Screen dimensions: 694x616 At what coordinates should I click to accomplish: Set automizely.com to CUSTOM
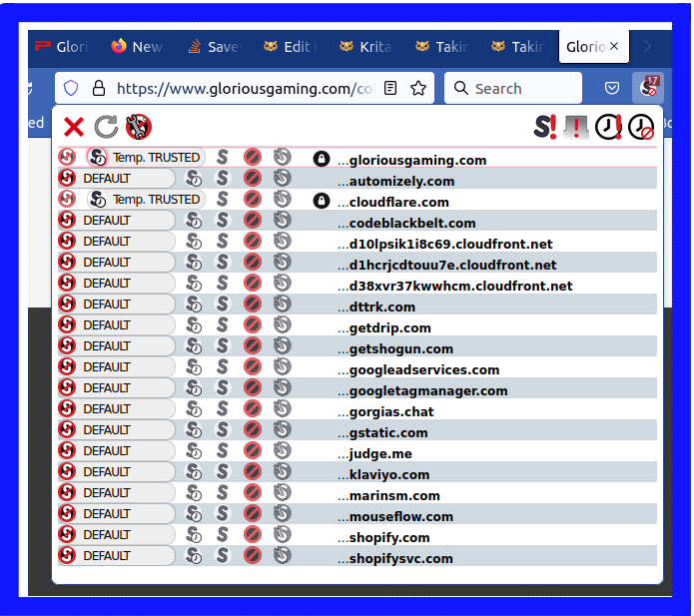[282, 179]
